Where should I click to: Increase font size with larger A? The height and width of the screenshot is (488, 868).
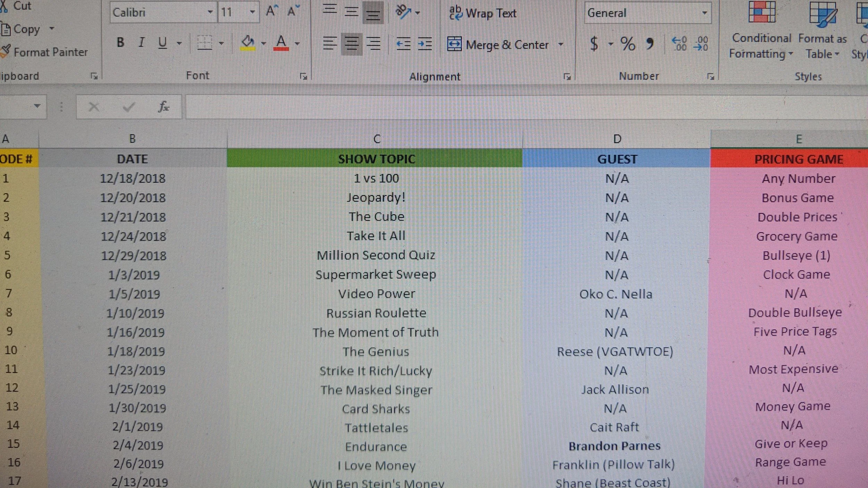click(x=272, y=11)
